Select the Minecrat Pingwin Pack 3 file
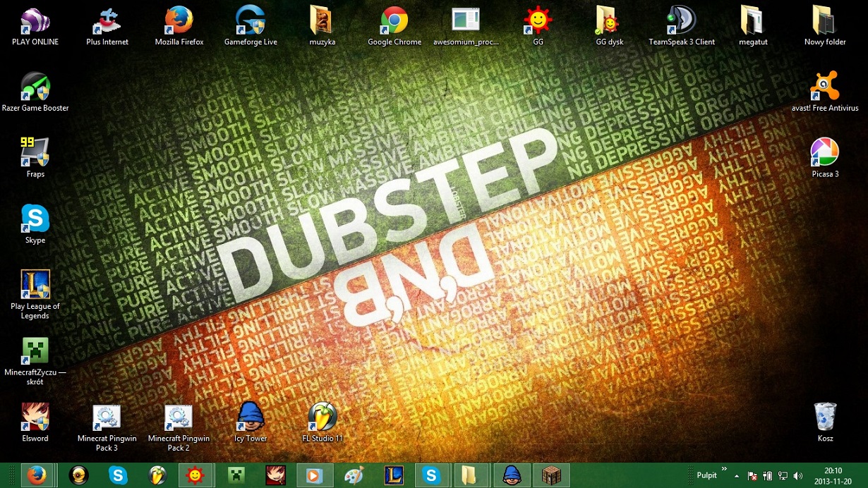Screen dimensions: 868x488 (107, 428)
